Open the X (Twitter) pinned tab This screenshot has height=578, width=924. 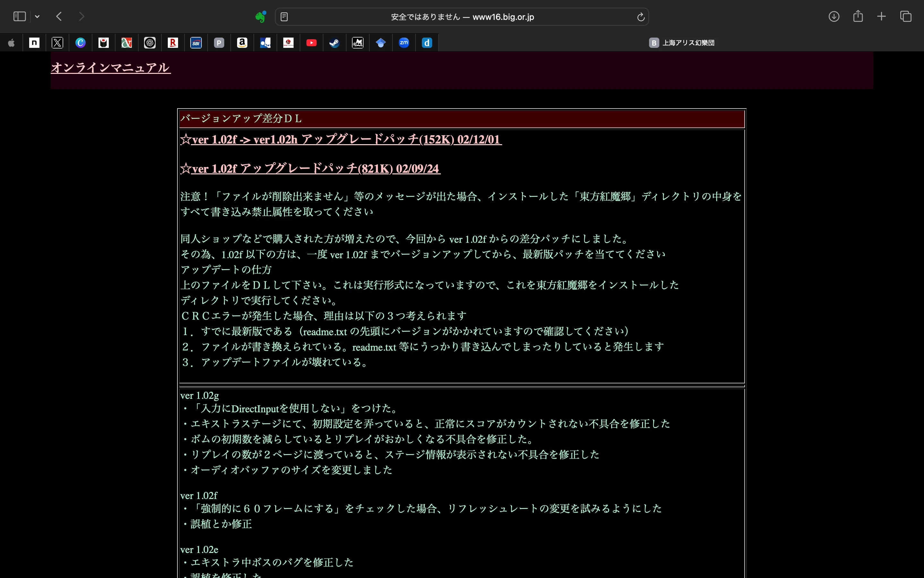(57, 43)
